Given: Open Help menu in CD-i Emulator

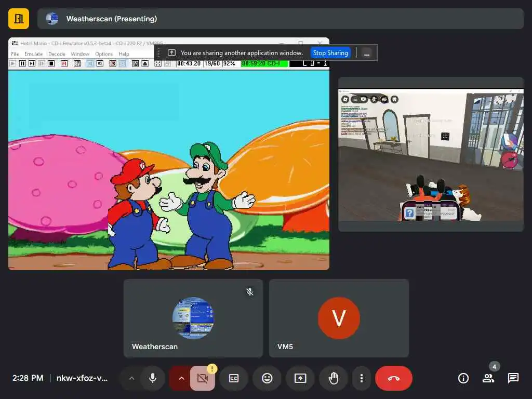Looking at the screenshot, I should (x=124, y=54).
